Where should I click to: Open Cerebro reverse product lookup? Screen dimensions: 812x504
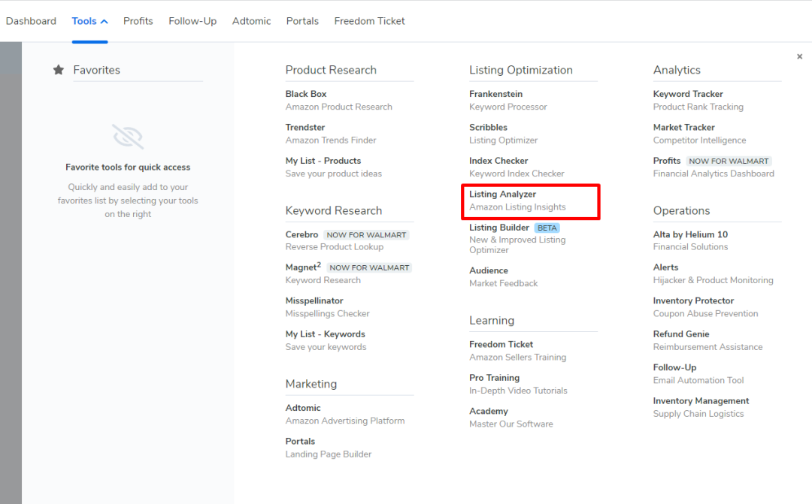301,234
